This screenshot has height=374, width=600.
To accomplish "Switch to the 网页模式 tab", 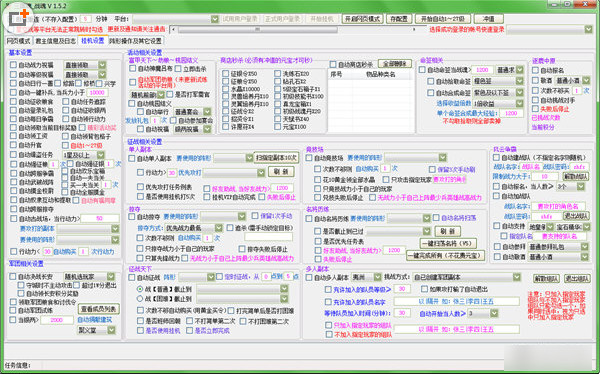I will 18,41.
